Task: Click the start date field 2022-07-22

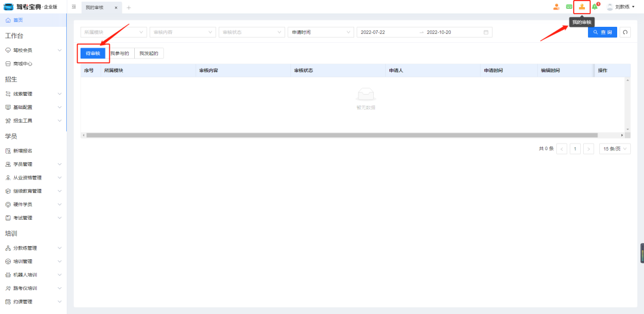Action: pyautogui.click(x=382, y=32)
